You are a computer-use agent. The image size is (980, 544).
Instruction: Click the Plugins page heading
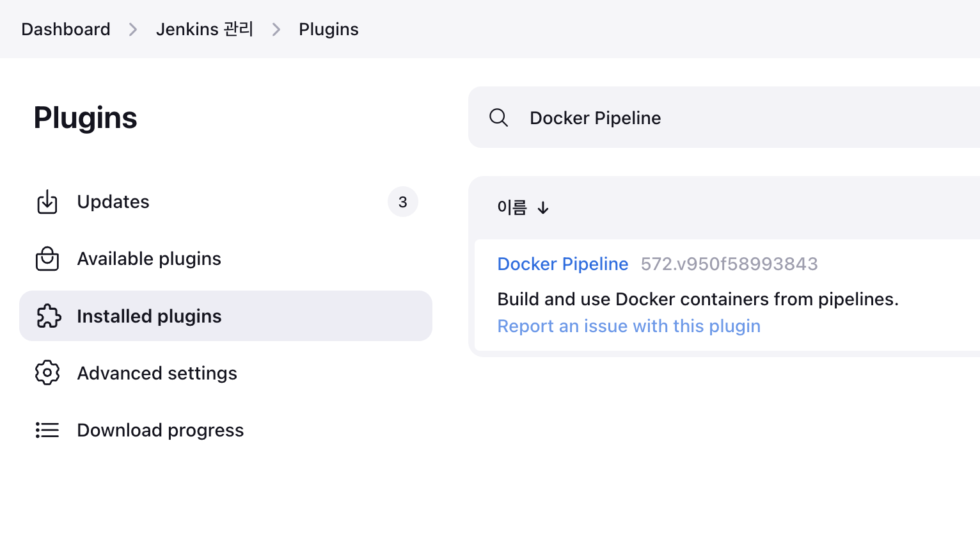click(86, 118)
